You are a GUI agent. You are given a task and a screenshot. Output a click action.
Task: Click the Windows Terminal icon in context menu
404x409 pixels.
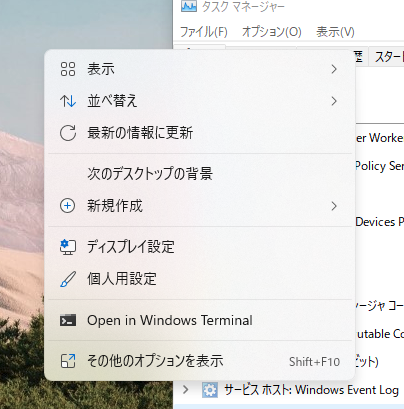[68, 320]
